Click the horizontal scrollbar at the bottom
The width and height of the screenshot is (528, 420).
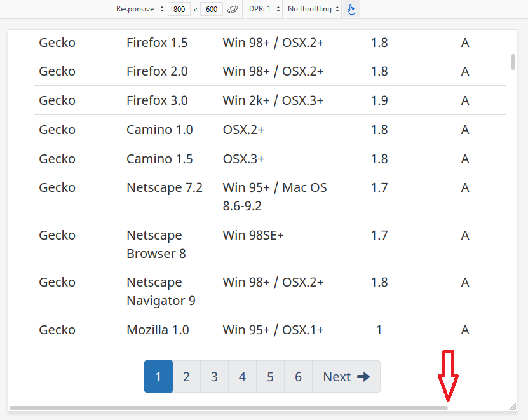click(x=229, y=408)
